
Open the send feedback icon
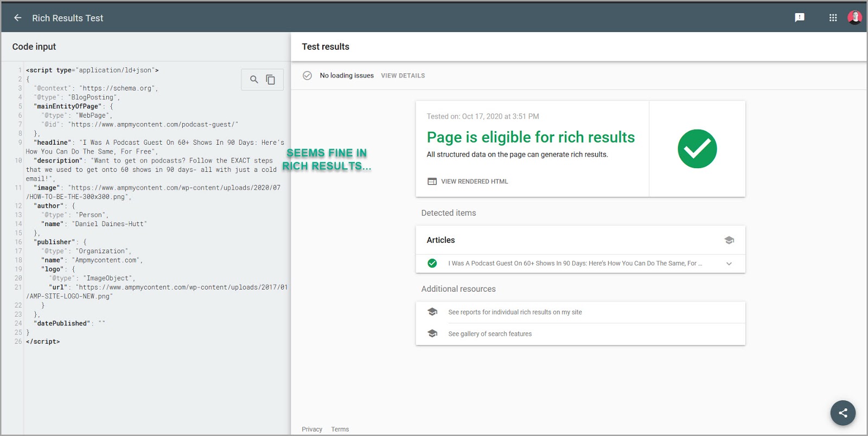click(x=799, y=18)
